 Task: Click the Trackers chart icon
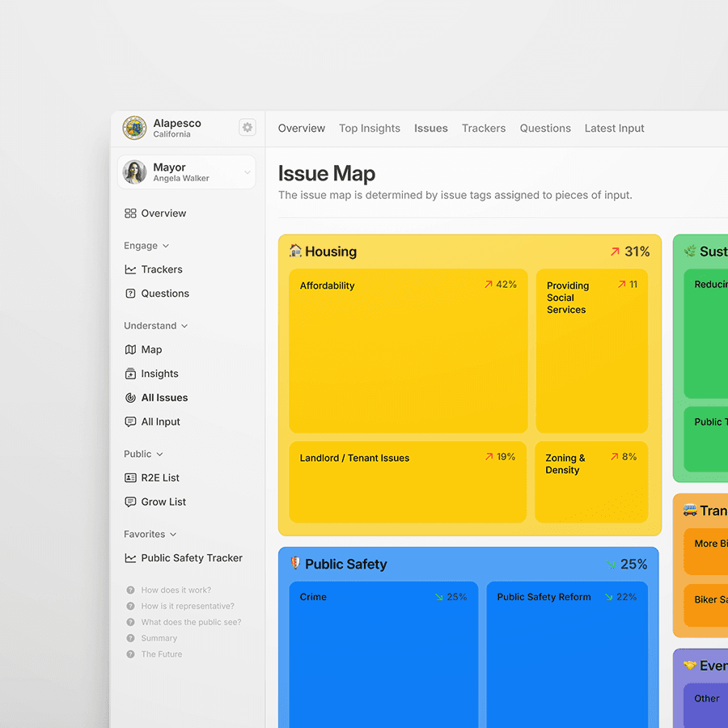(130, 269)
